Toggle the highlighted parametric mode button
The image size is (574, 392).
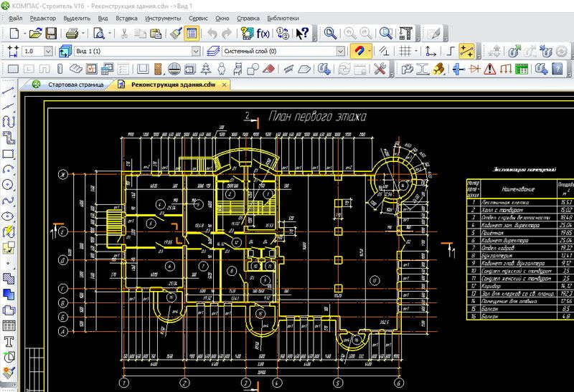pyautogui.click(x=467, y=51)
